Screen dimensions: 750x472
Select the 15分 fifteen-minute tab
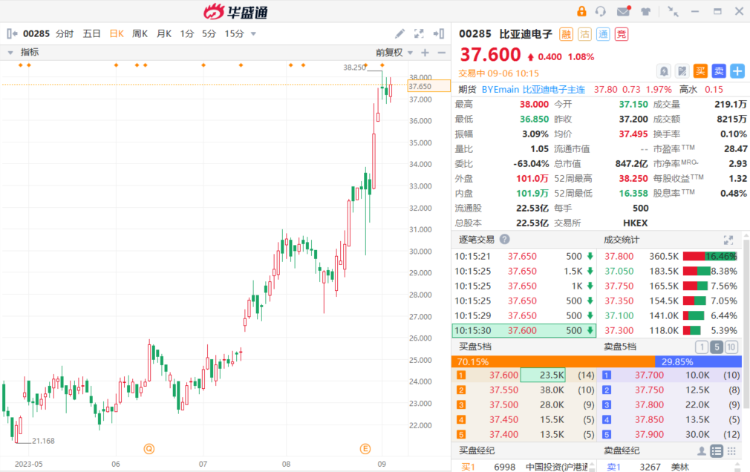coord(234,33)
